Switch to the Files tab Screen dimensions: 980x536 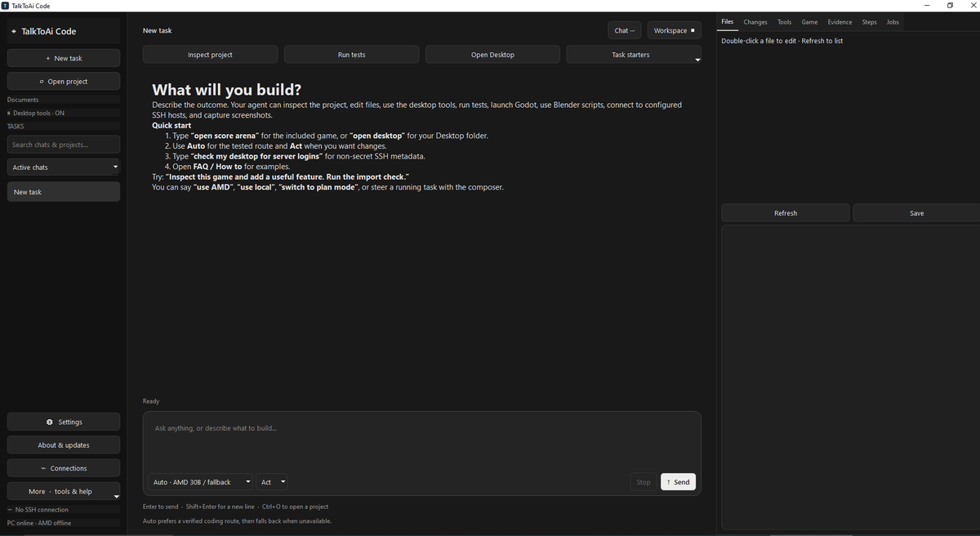(728, 22)
